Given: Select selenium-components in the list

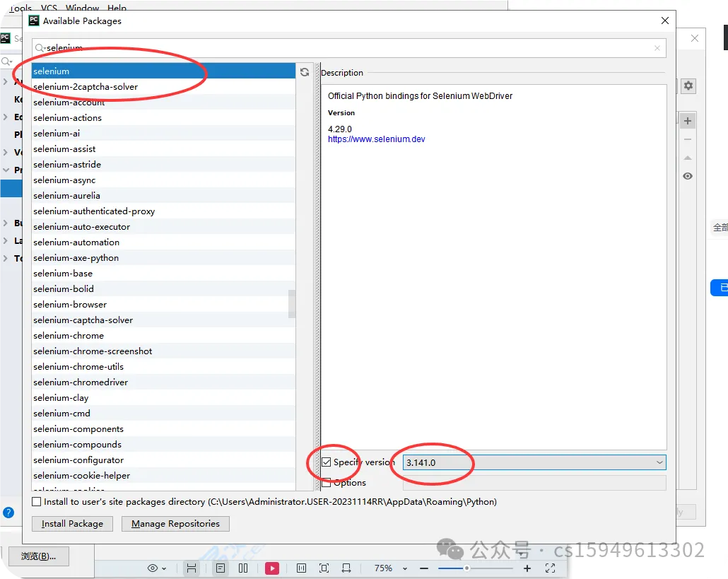Looking at the screenshot, I should tap(163, 429).
